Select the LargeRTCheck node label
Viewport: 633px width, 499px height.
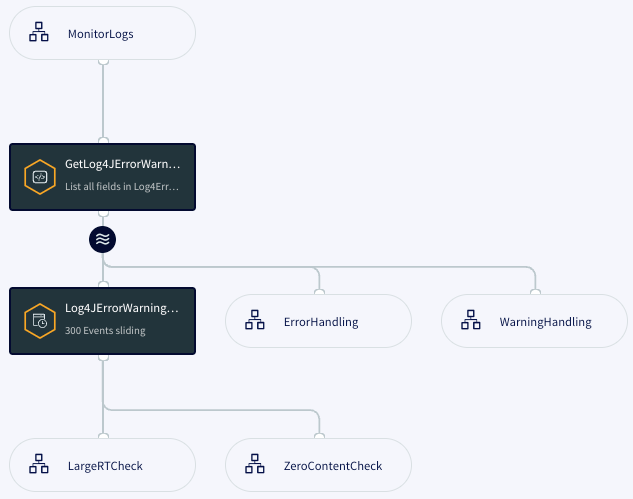(x=105, y=466)
